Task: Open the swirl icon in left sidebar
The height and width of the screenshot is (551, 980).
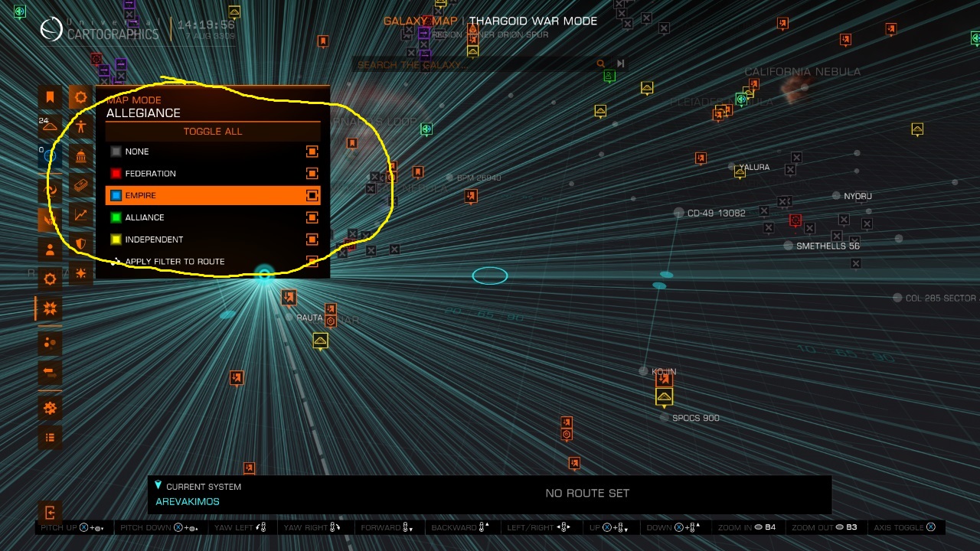Action: [50, 190]
